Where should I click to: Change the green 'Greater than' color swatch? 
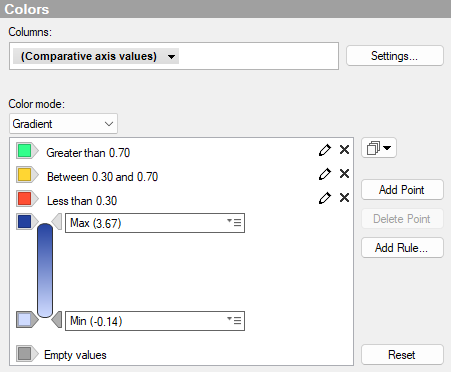(x=25, y=151)
